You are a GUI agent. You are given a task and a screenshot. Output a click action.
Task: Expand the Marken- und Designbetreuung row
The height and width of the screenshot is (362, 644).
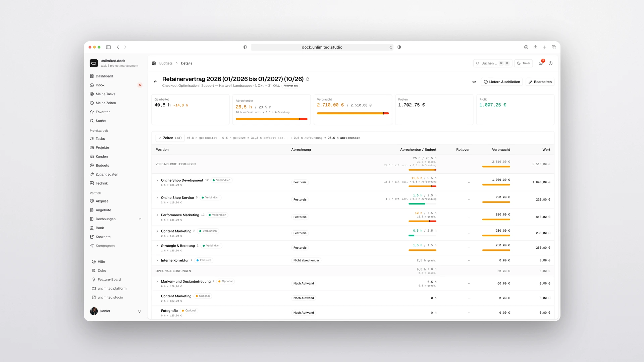tap(157, 282)
